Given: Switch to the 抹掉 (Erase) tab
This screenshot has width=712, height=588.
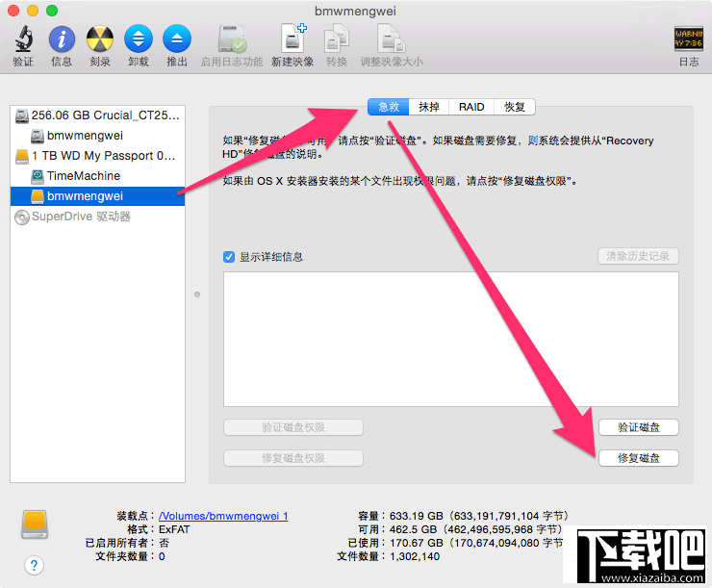Looking at the screenshot, I should pyautogui.click(x=429, y=107).
